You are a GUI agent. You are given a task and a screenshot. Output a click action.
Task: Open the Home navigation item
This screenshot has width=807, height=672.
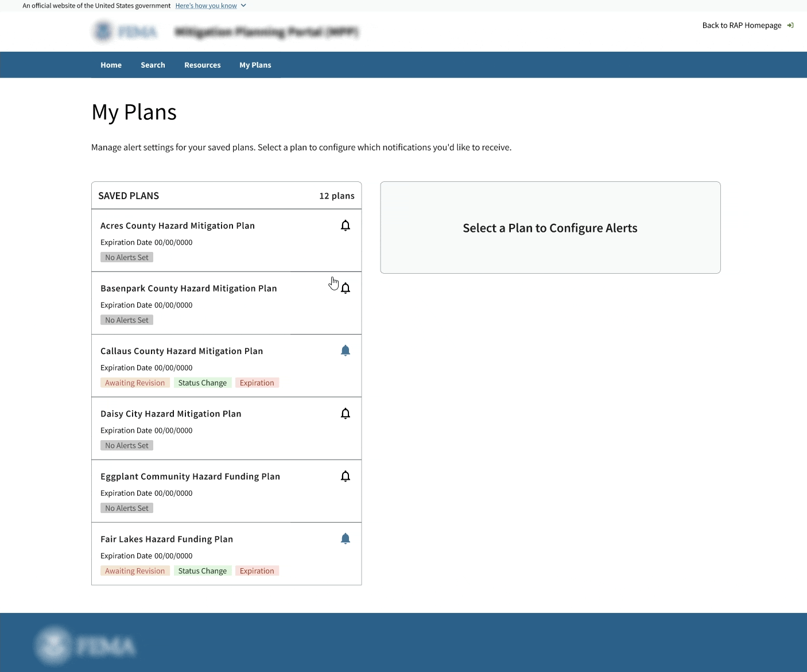click(x=111, y=65)
